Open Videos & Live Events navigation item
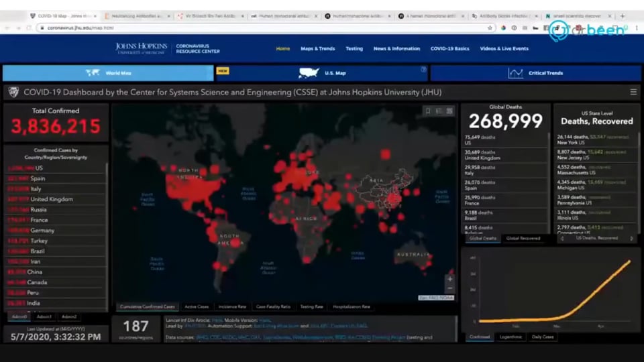Image resolution: width=644 pixels, height=362 pixels. click(504, 48)
